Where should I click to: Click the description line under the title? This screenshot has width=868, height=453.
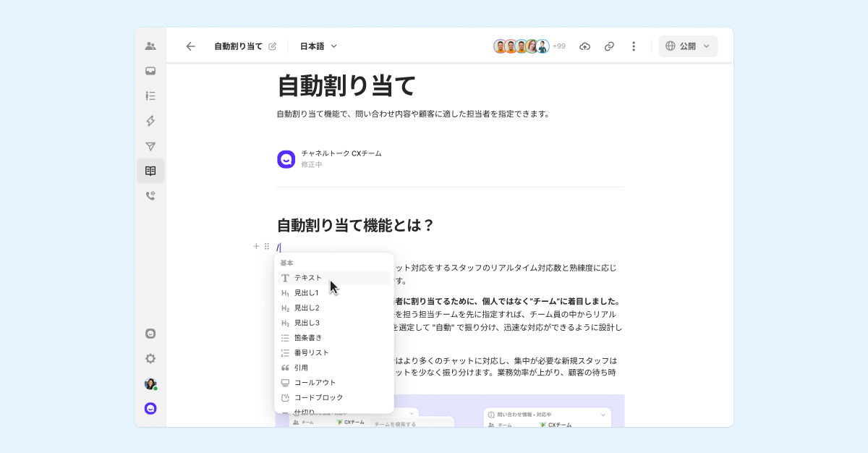413,114
